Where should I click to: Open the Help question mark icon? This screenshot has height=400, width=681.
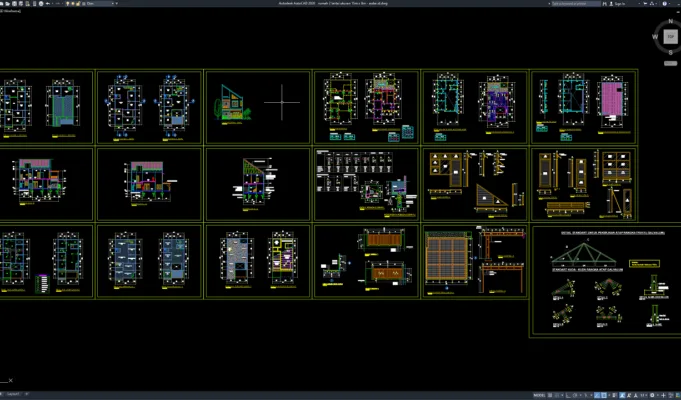tap(665, 3)
